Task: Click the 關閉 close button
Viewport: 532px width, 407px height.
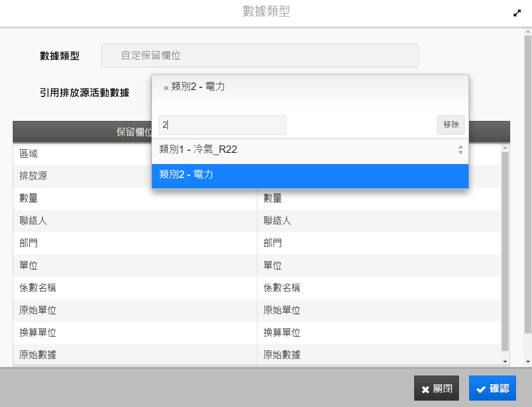Action: coord(437,388)
